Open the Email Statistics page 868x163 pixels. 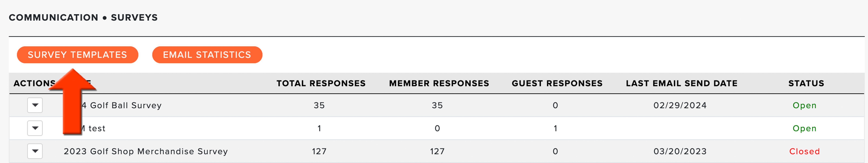click(x=207, y=55)
